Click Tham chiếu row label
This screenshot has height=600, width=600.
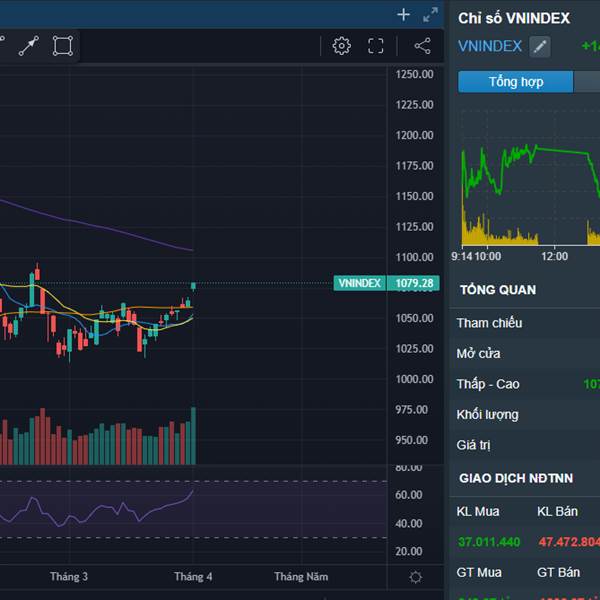click(489, 323)
